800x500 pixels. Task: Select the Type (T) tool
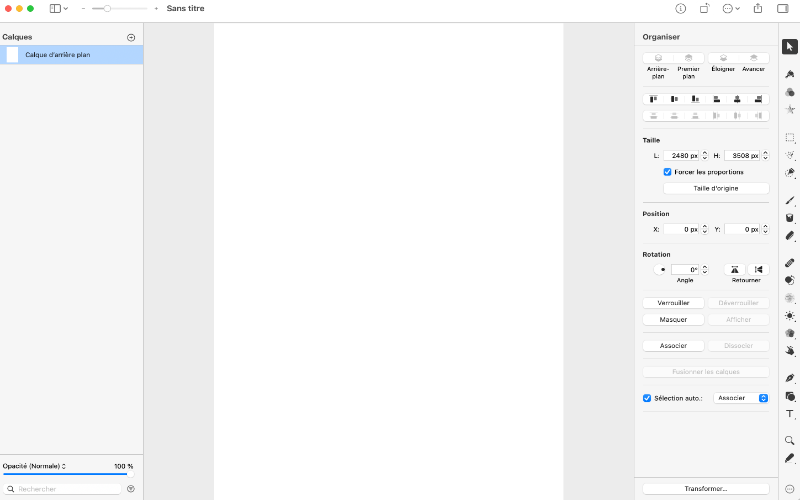[x=789, y=414]
